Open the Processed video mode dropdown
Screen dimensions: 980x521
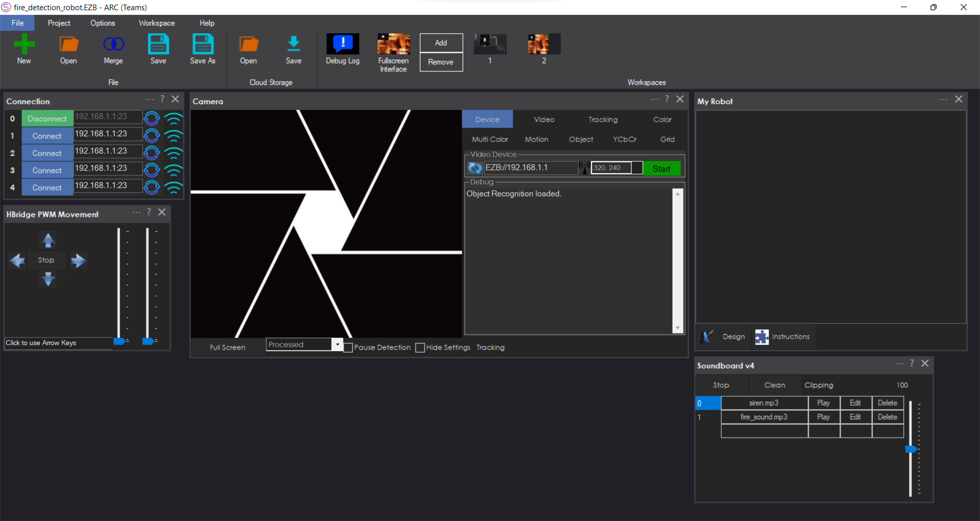pos(337,344)
